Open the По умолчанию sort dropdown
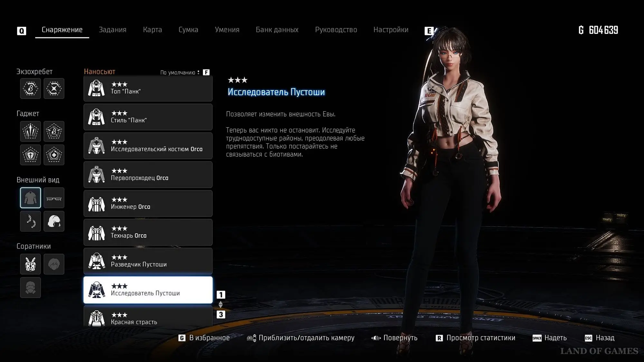 pyautogui.click(x=180, y=72)
